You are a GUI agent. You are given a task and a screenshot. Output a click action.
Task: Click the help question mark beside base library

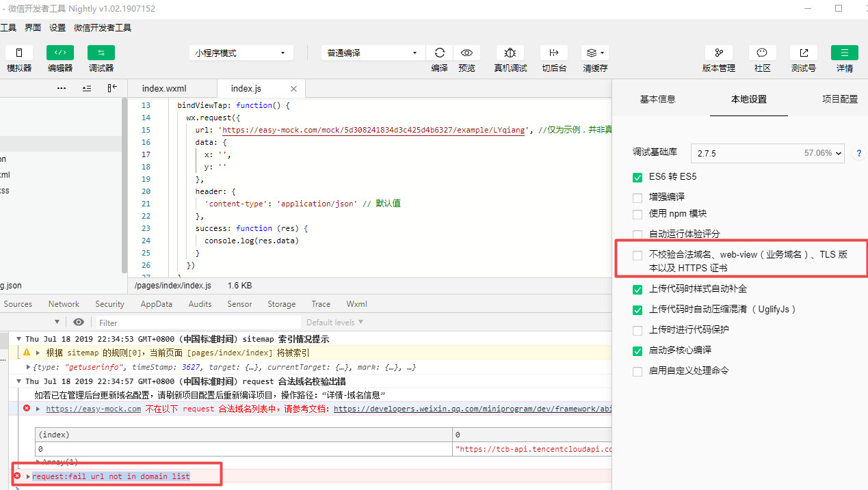click(858, 153)
